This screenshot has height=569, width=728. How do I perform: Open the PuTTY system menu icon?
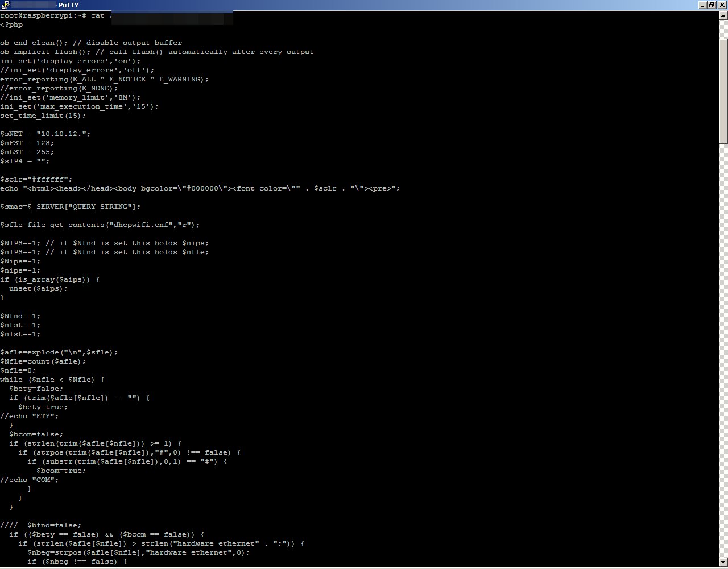(x=5, y=5)
